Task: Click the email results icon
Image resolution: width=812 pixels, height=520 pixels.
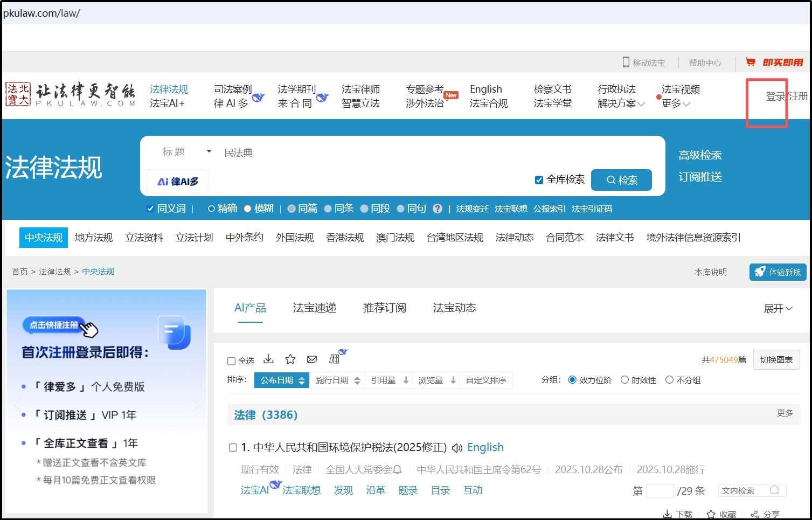Action: coord(312,359)
